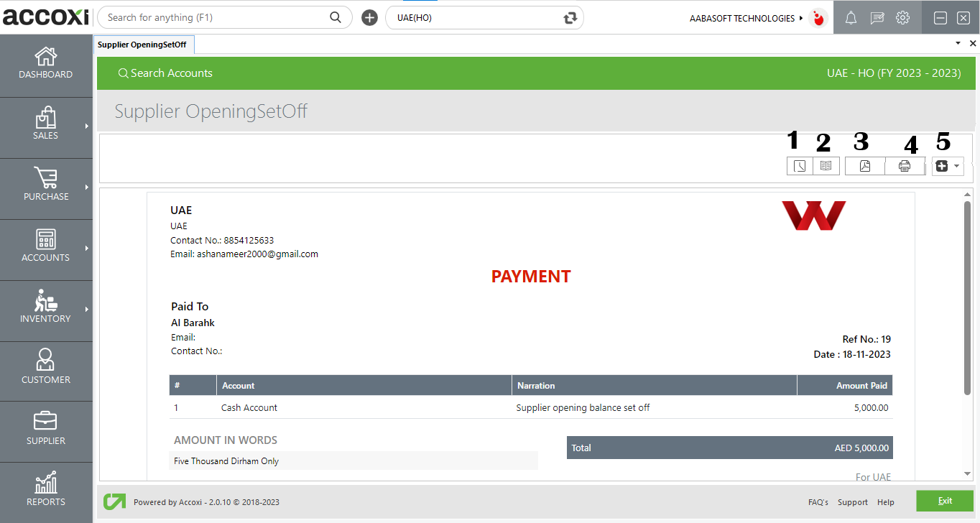
Task: Open Reports module in sidebar
Action: [x=46, y=491]
